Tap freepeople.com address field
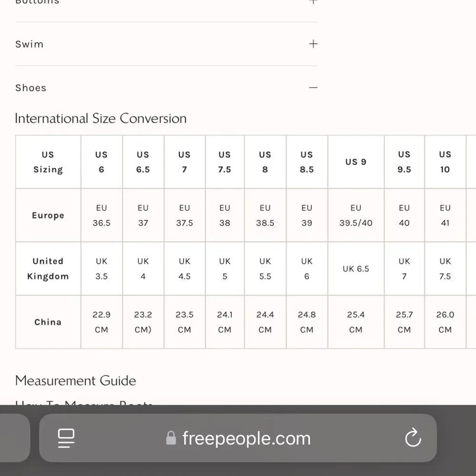 (x=238, y=438)
